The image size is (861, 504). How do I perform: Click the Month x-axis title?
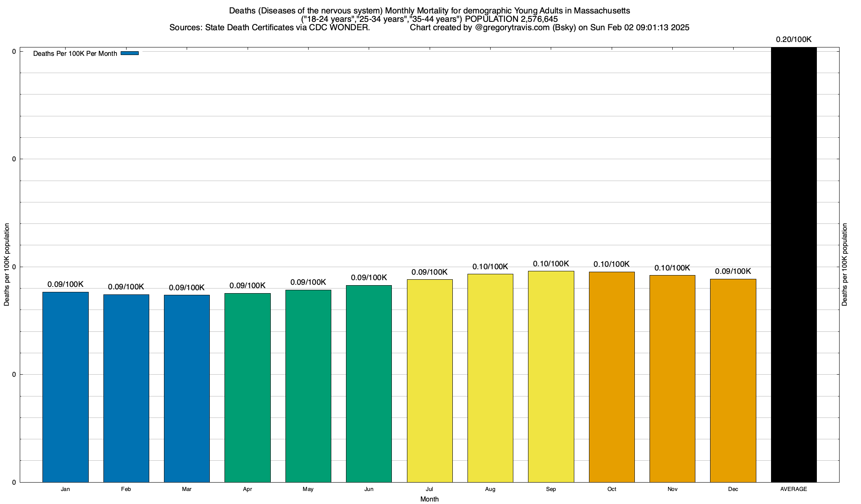point(429,499)
